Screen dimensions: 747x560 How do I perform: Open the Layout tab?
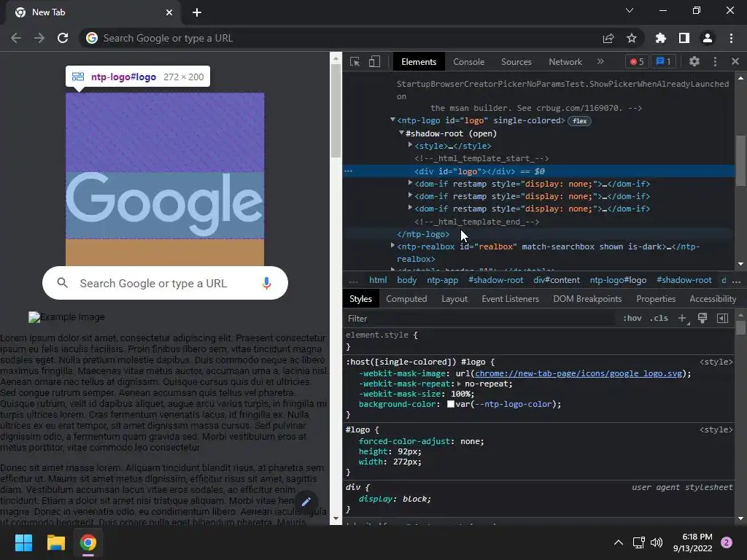pos(454,299)
